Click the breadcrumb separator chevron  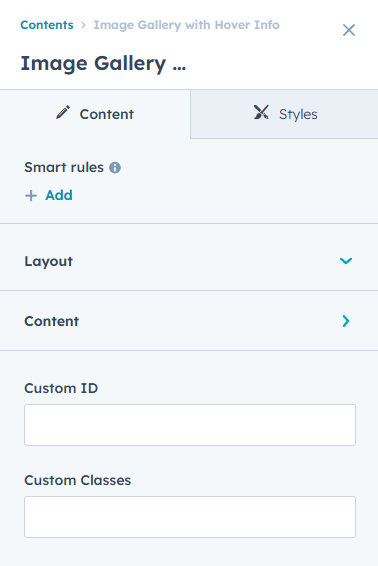pos(83,25)
